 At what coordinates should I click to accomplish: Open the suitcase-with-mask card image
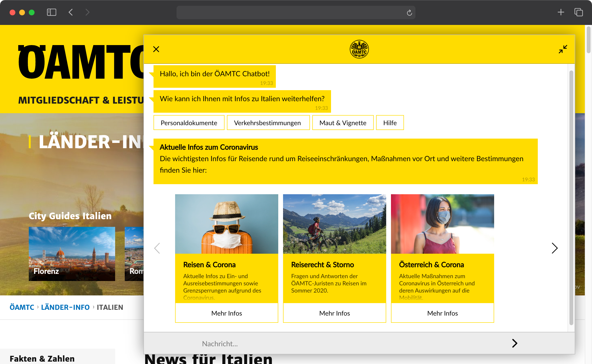(x=226, y=224)
